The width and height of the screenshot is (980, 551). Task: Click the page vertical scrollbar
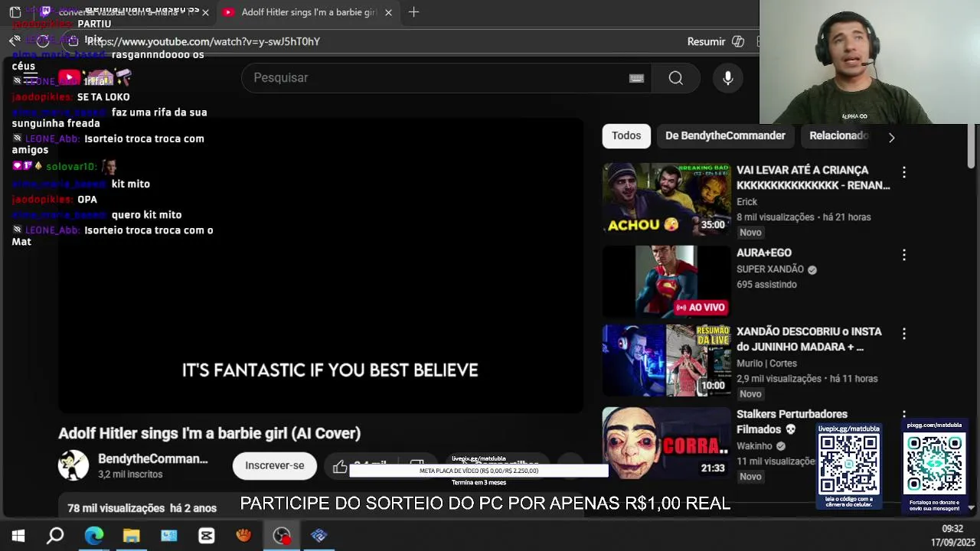point(972,145)
